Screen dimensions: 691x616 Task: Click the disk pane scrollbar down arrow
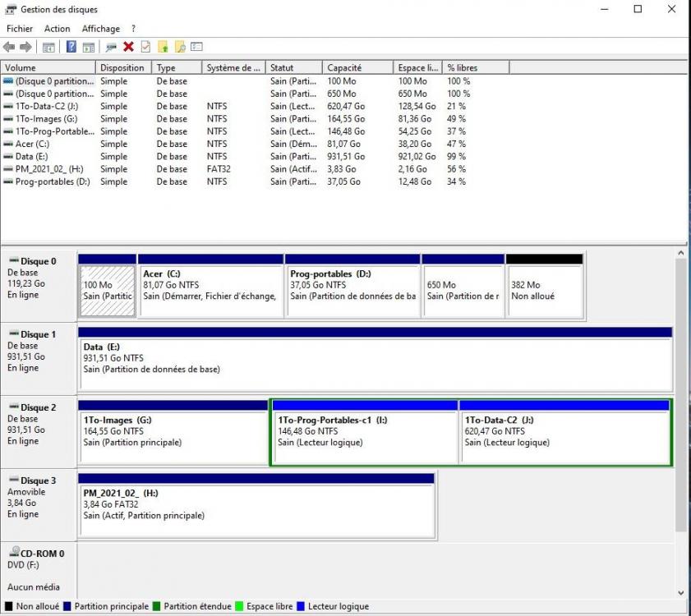pyautogui.click(x=680, y=592)
